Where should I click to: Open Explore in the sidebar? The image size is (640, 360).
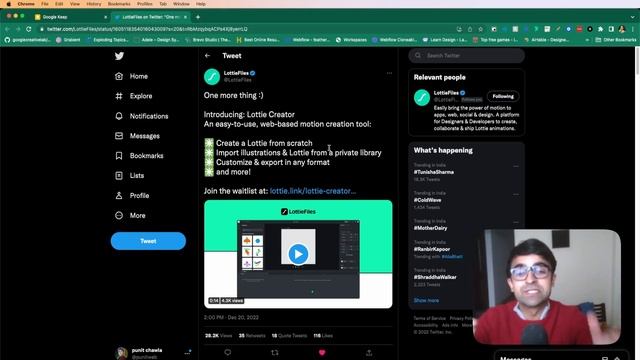[133, 96]
